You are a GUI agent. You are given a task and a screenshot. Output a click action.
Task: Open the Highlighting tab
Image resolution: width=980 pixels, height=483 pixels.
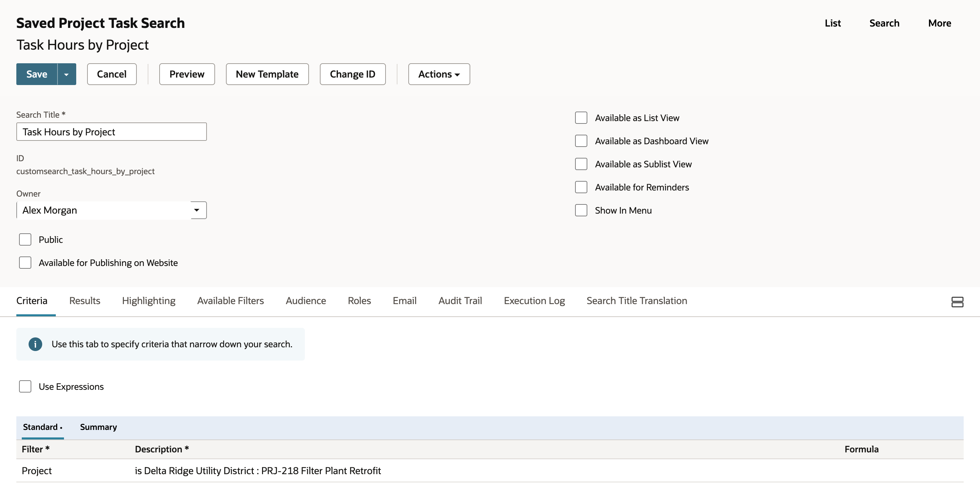(149, 301)
